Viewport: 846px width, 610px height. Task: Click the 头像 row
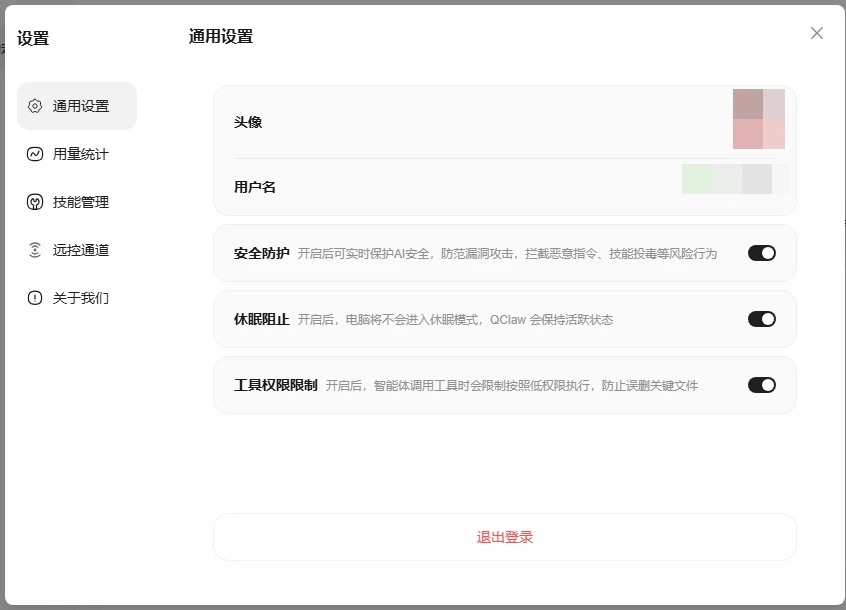504,122
